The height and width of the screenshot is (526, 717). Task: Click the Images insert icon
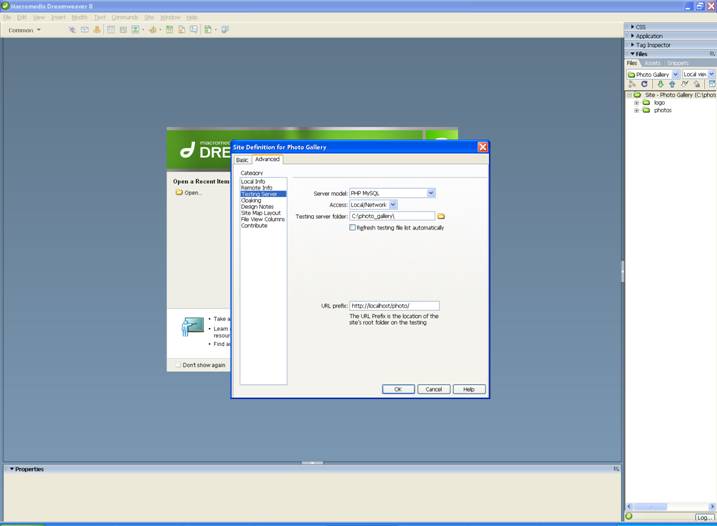click(x=136, y=30)
